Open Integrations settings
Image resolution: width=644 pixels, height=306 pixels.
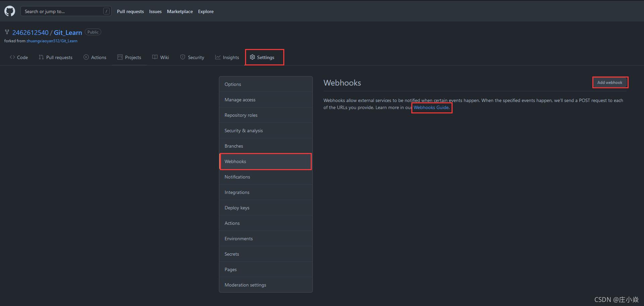coord(266,192)
